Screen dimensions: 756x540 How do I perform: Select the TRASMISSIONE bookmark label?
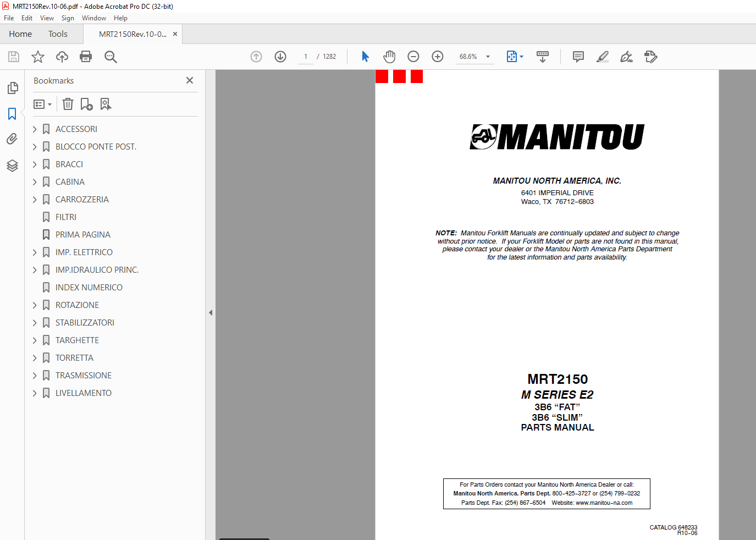tap(84, 376)
